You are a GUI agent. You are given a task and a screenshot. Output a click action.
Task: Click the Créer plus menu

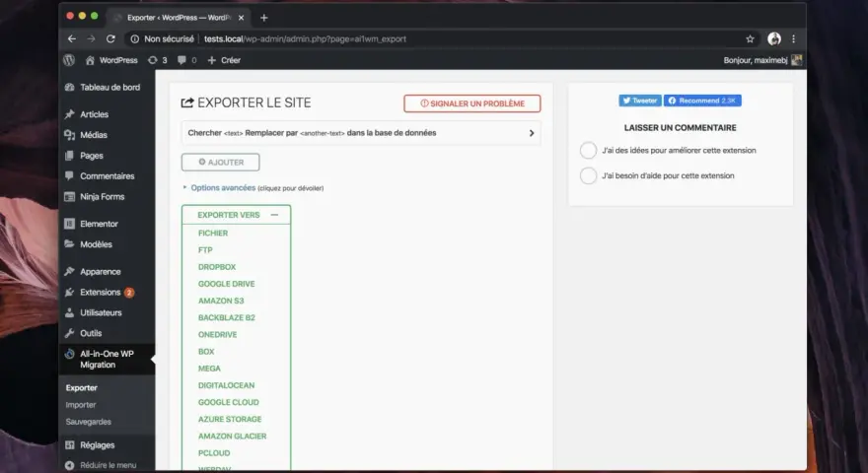tap(224, 60)
